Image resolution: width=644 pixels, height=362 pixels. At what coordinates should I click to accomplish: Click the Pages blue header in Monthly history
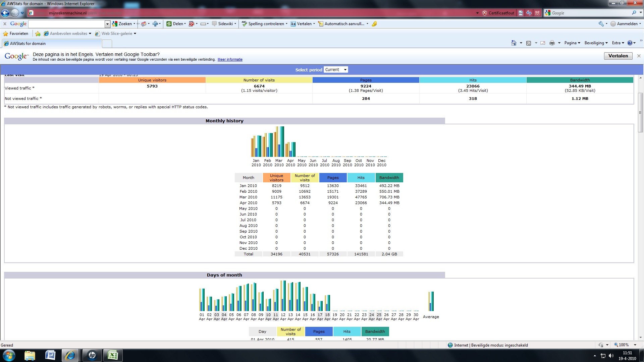point(333,178)
